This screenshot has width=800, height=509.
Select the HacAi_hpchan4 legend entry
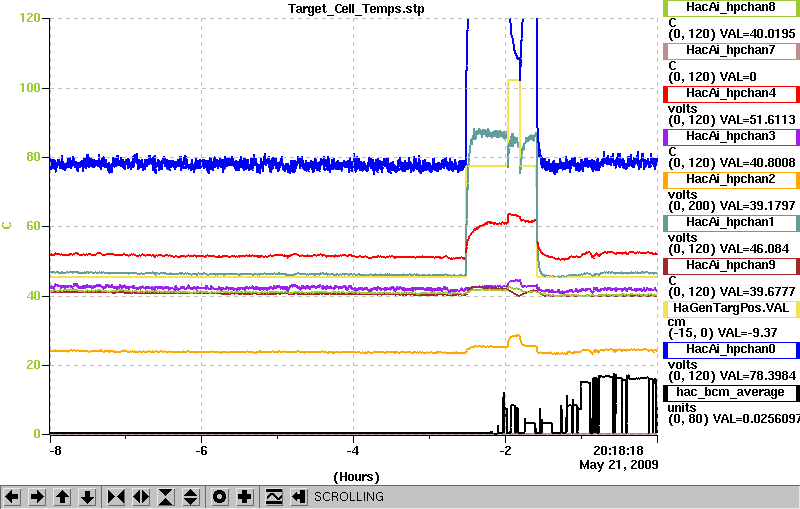click(731, 93)
